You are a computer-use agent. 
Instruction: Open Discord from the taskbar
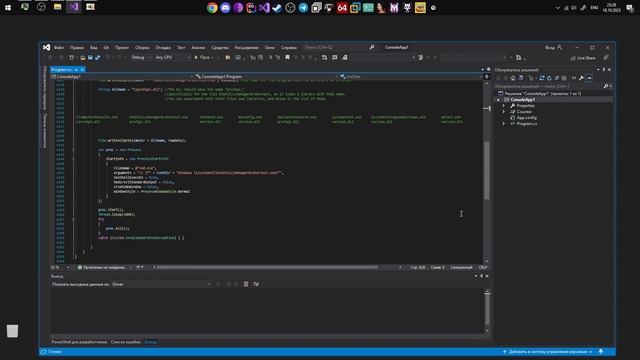click(x=225, y=7)
